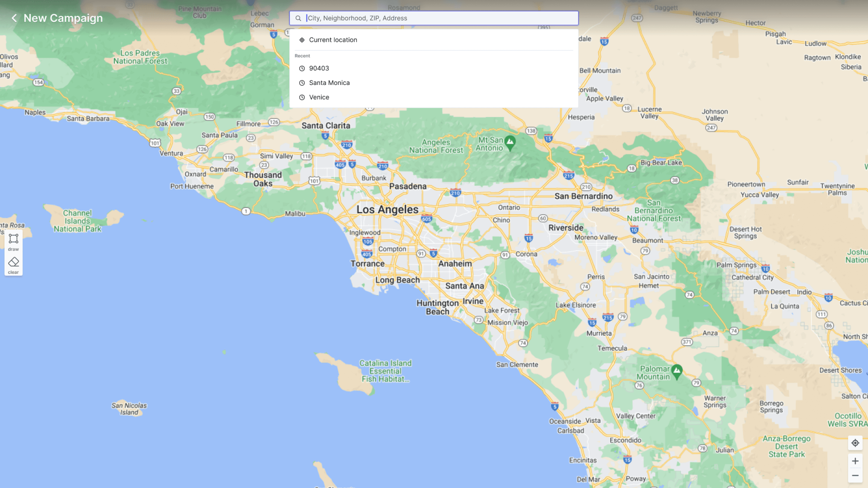Viewport: 868px width, 488px height.
Task: Zoom in with the plus button
Action: 855,461
